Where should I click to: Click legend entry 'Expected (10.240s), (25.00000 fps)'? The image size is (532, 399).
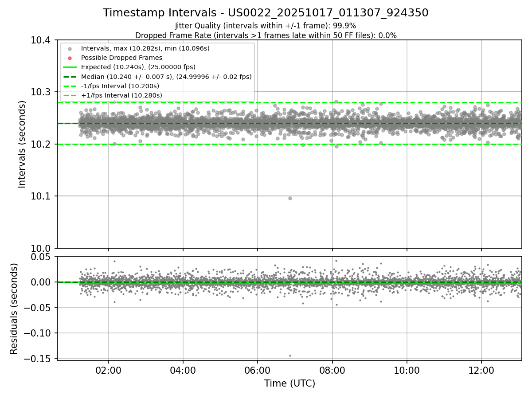(138, 67)
